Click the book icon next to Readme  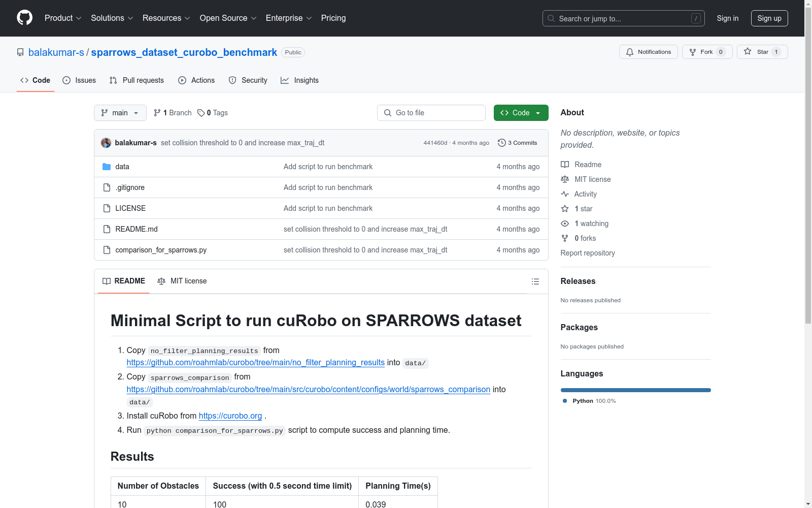coord(565,165)
